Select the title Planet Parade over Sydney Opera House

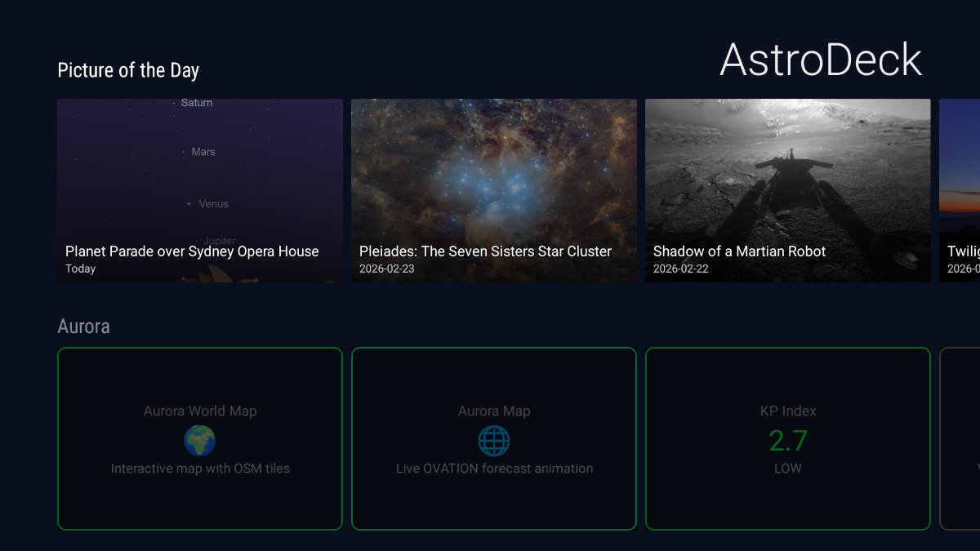tap(190, 251)
